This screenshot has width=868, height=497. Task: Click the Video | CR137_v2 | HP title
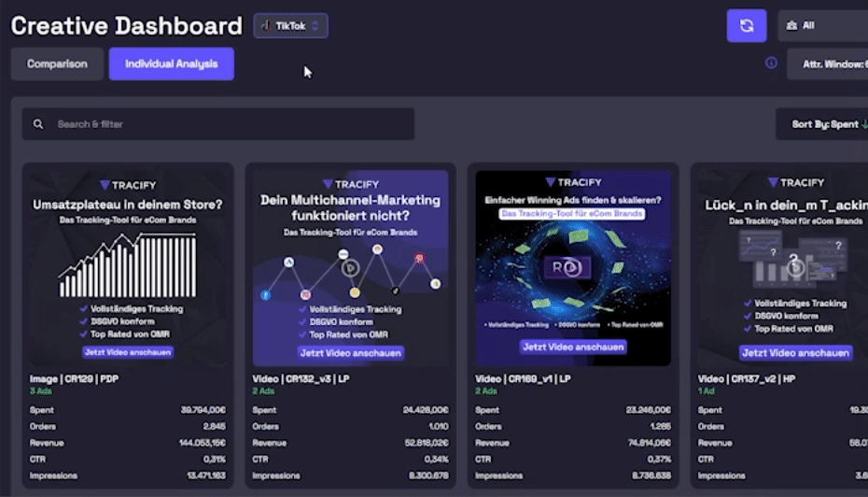tap(747, 379)
